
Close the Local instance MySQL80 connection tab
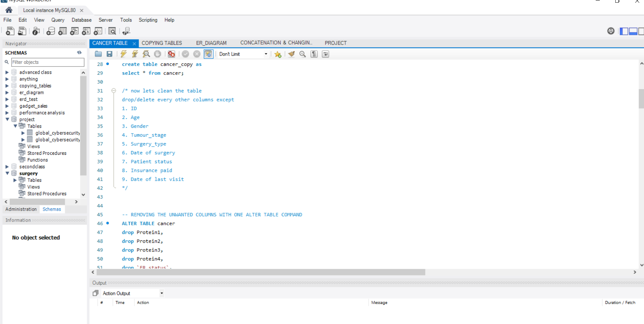(x=81, y=10)
